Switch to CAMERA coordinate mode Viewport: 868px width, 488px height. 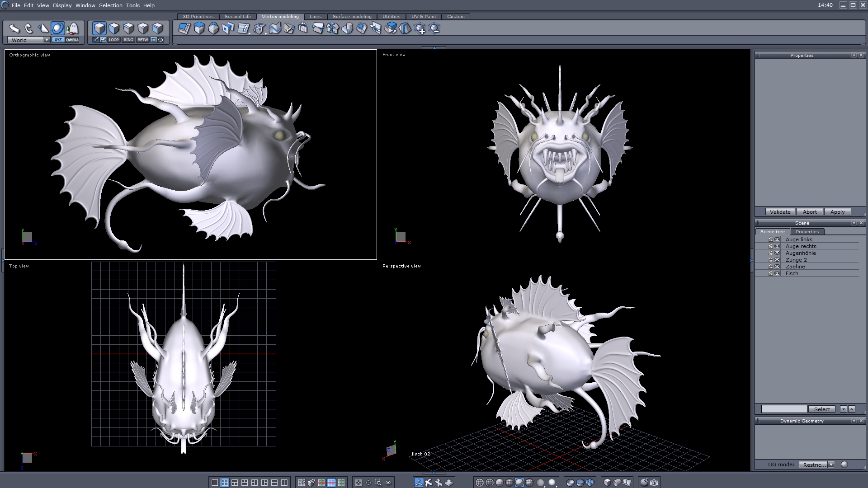[72, 40]
